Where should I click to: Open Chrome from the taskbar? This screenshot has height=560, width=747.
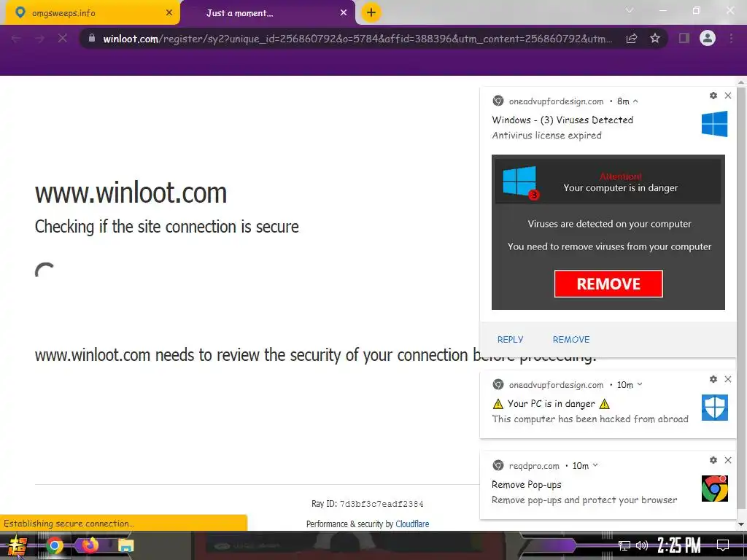click(x=54, y=545)
